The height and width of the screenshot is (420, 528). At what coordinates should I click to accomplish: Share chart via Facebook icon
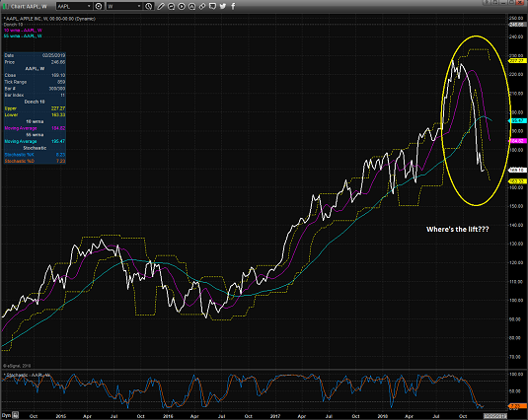coord(233,6)
